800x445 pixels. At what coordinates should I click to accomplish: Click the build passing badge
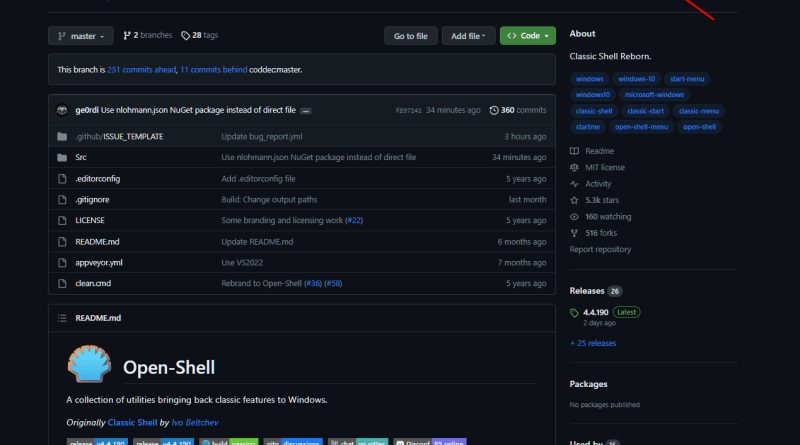tap(229, 442)
